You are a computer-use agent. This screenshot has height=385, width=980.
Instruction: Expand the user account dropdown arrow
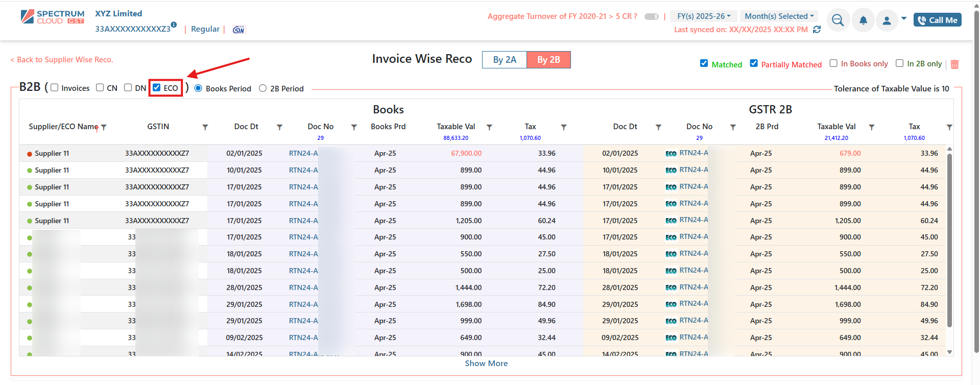click(904, 18)
